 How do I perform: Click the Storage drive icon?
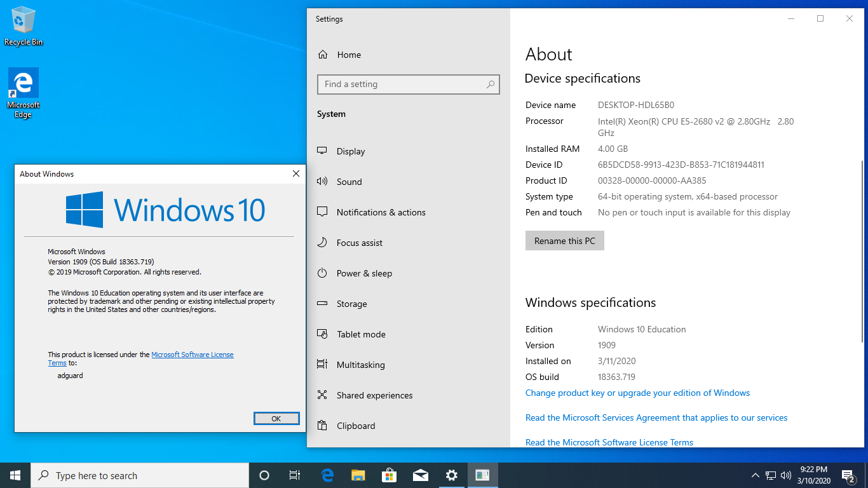(322, 304)
